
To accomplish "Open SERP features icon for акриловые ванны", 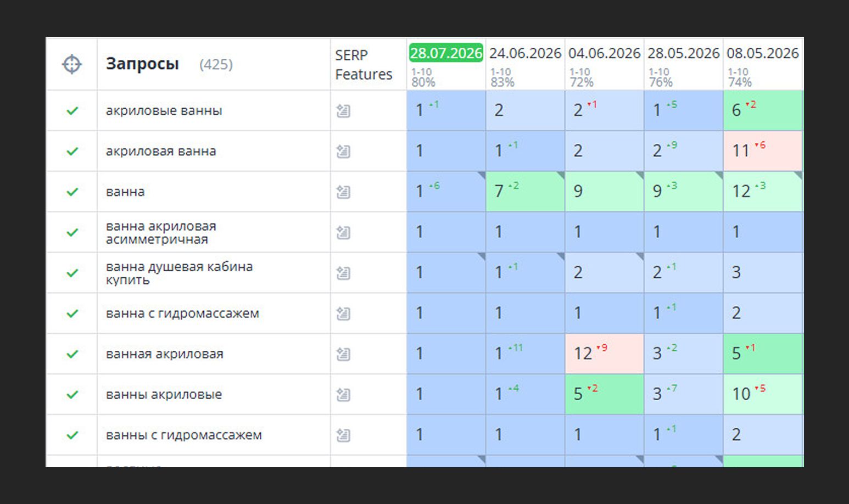I will (343, 111).
